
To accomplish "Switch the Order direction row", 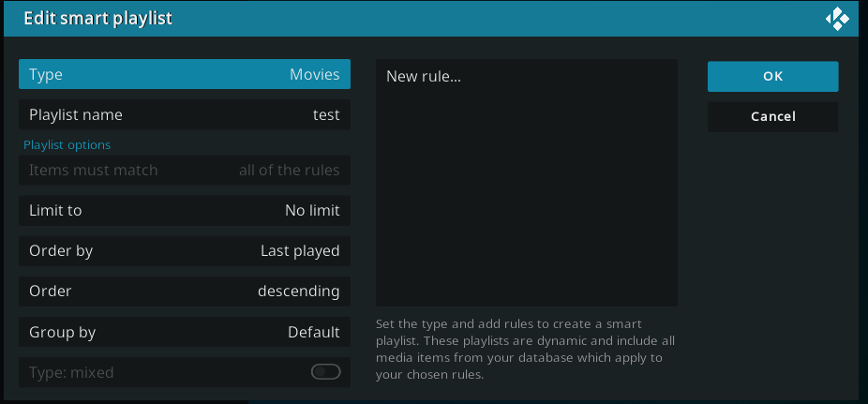I will pos(185,292).
